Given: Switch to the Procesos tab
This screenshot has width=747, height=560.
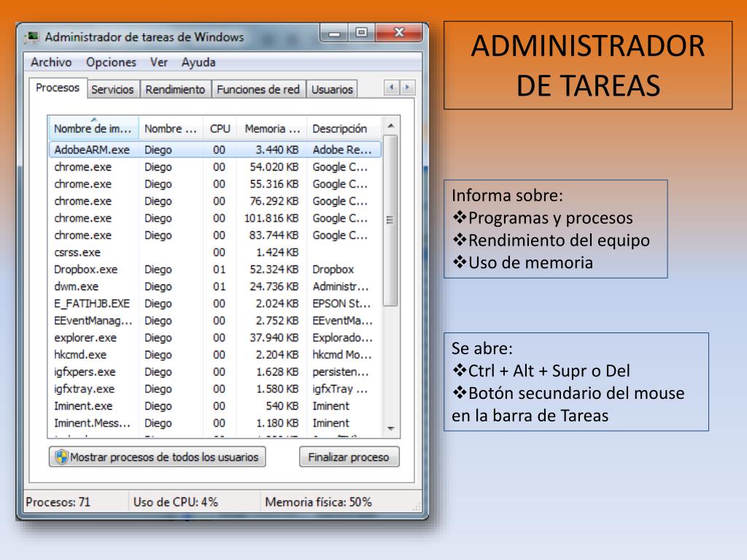Looking at the screenshot, I should point(58,88).
